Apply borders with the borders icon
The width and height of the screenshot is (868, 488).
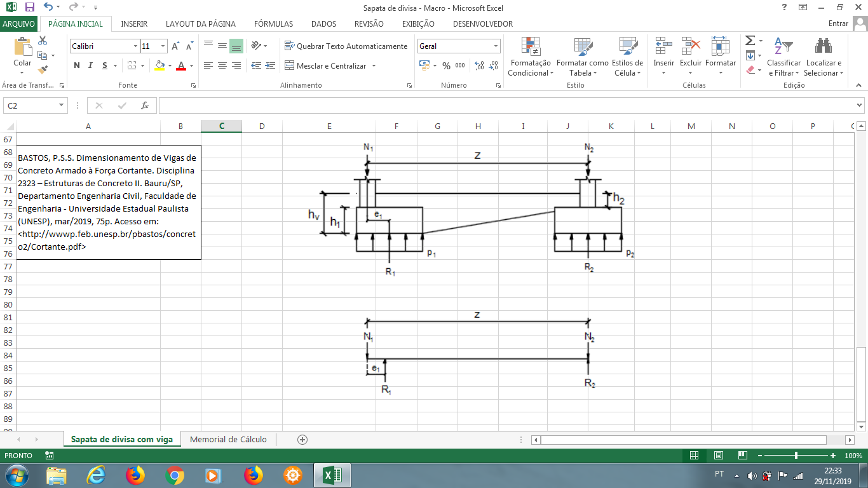click(x=132, y=65)
